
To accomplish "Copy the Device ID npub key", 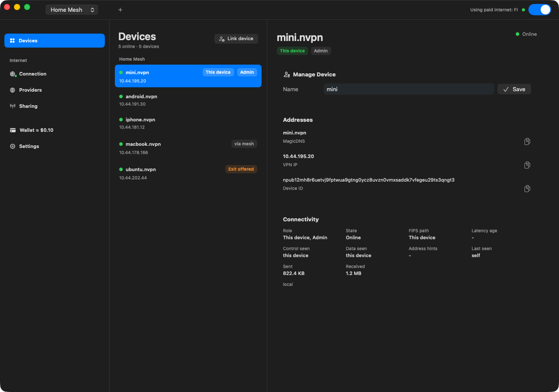I will coord(527,189).
